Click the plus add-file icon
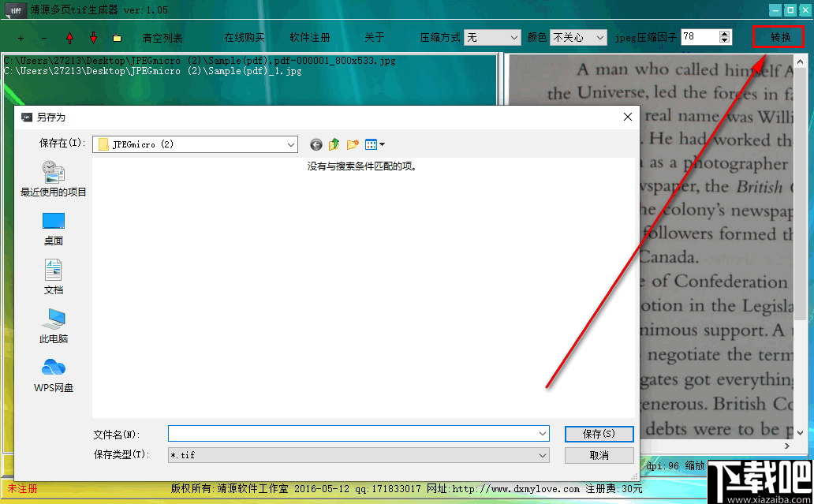Screen dimensions: 814x504 [21, 38]
